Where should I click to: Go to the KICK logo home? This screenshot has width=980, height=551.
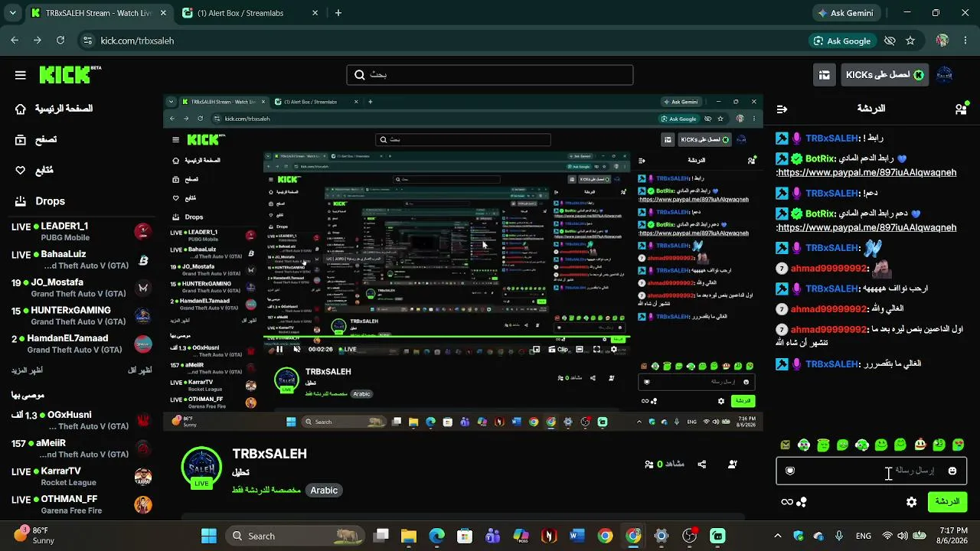click(69, 74)
